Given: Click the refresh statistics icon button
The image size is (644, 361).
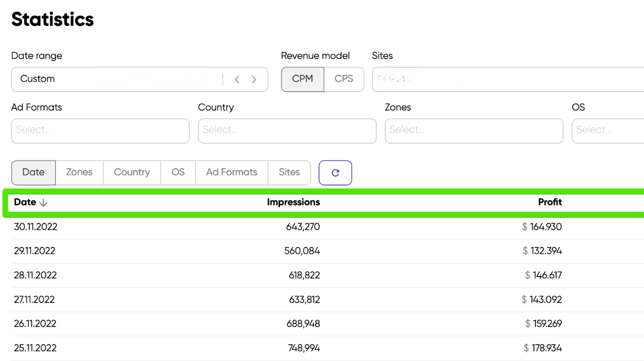Looking at the screenshot, I should 335,173.
